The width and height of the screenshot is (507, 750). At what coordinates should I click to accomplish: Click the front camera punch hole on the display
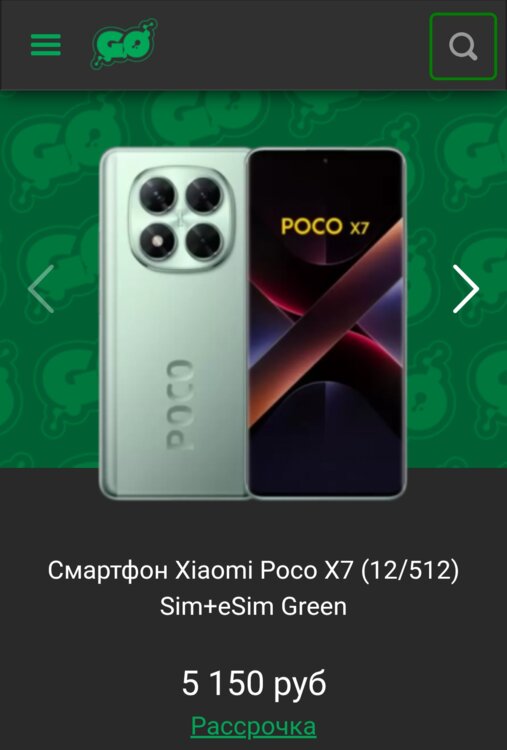click(325, 161)
